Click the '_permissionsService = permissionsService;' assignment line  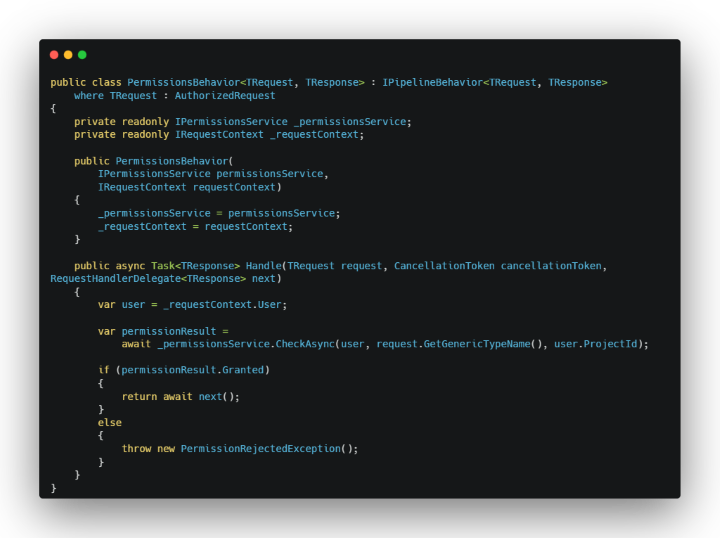[x=219, y=213]
